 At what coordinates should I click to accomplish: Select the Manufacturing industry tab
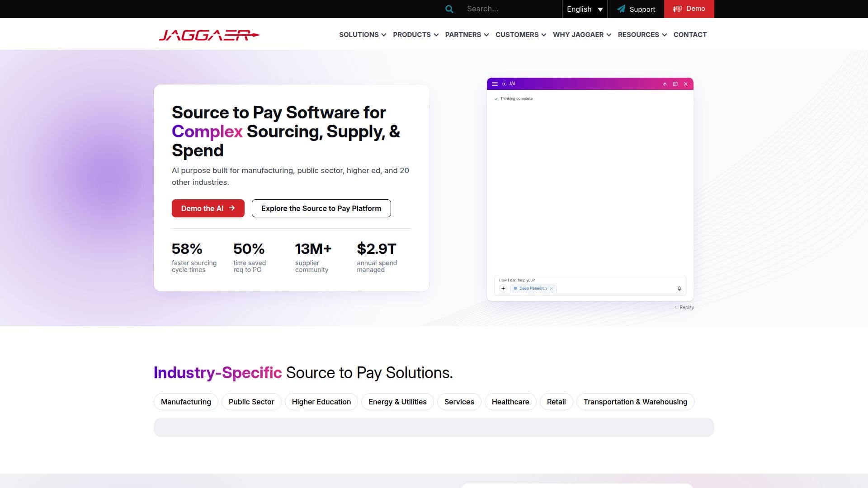tap(186, 402)
